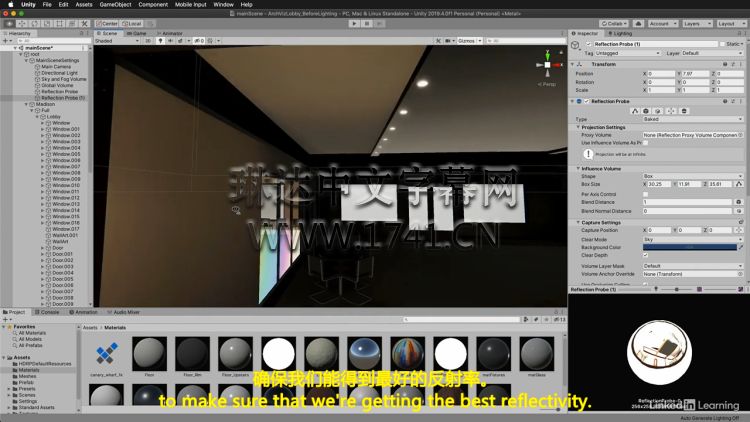The image size is (750, 422).
Task: Toggle Pivot Center handle position button
Action: tap(107, 23)
